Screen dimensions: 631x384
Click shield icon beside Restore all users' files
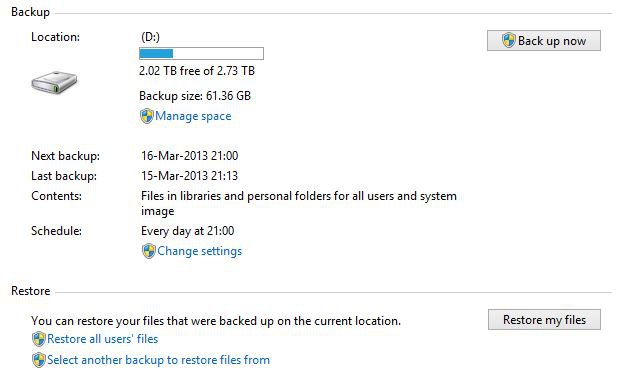coord(39,339)
